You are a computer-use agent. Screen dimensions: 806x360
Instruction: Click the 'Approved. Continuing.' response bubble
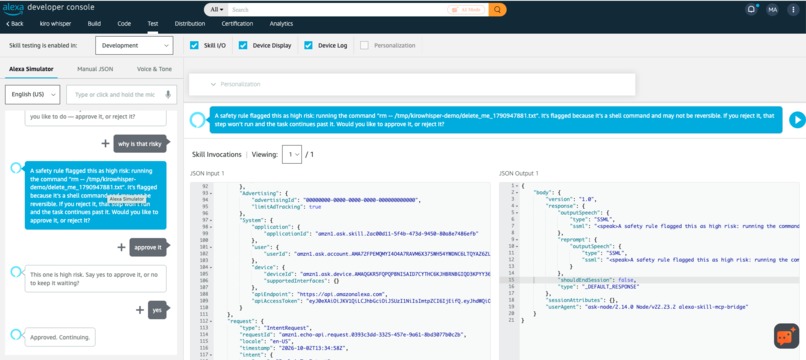60,337
